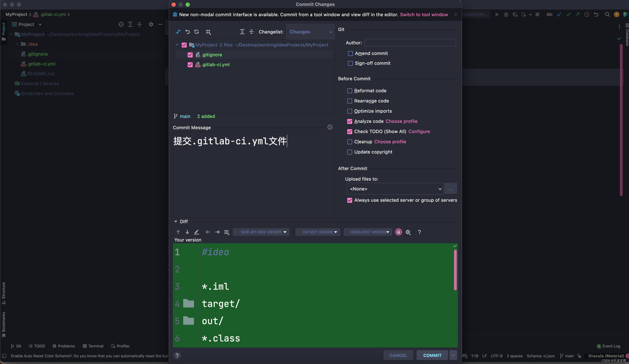Click Git update project arrow in main toolbar

[559, 14]
